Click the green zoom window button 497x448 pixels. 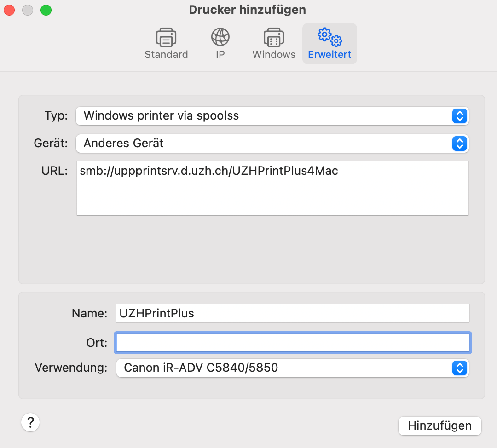point(46,10)
